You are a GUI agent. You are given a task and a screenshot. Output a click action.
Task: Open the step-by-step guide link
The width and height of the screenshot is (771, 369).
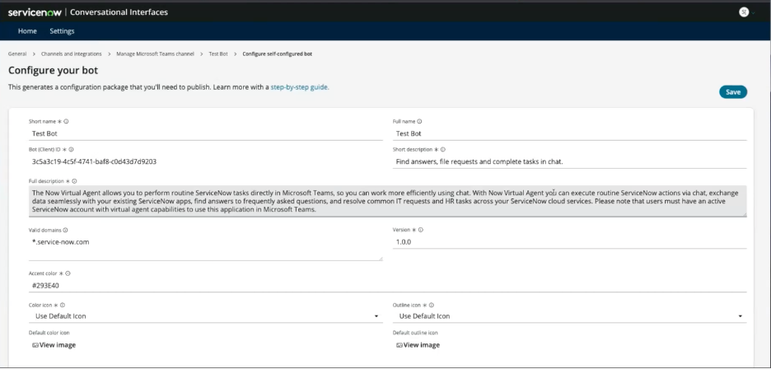tap(299, 87)
